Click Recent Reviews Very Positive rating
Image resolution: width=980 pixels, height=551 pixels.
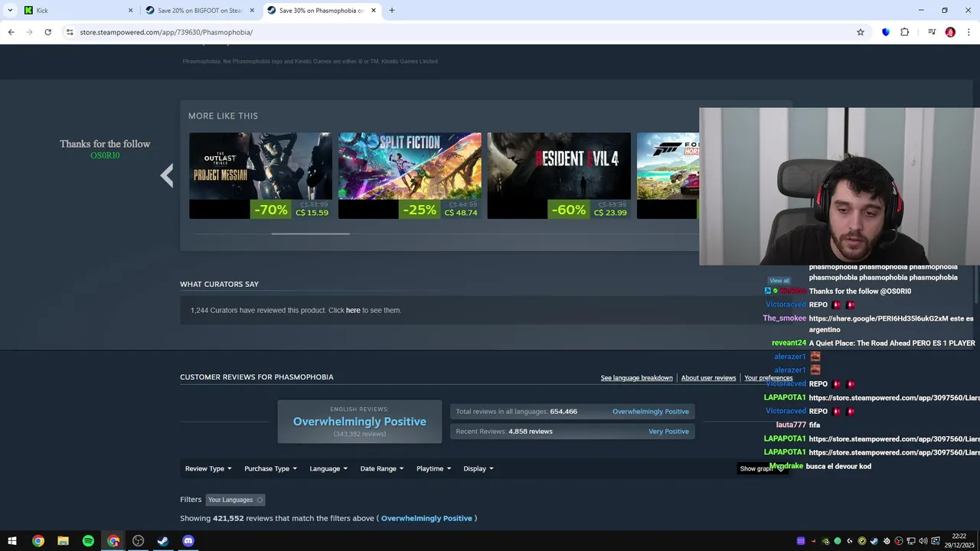[668, 432]
